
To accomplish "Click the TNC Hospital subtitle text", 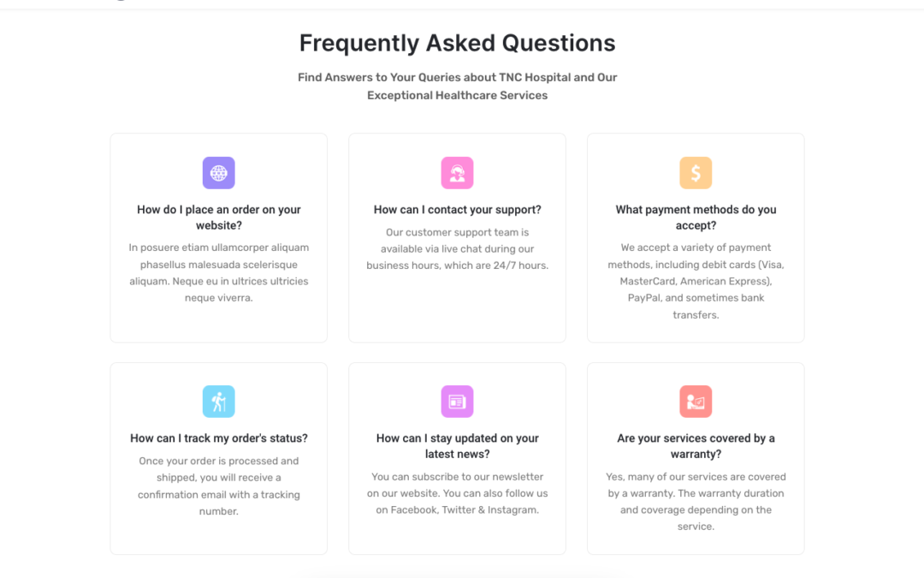I will [457, 86].
